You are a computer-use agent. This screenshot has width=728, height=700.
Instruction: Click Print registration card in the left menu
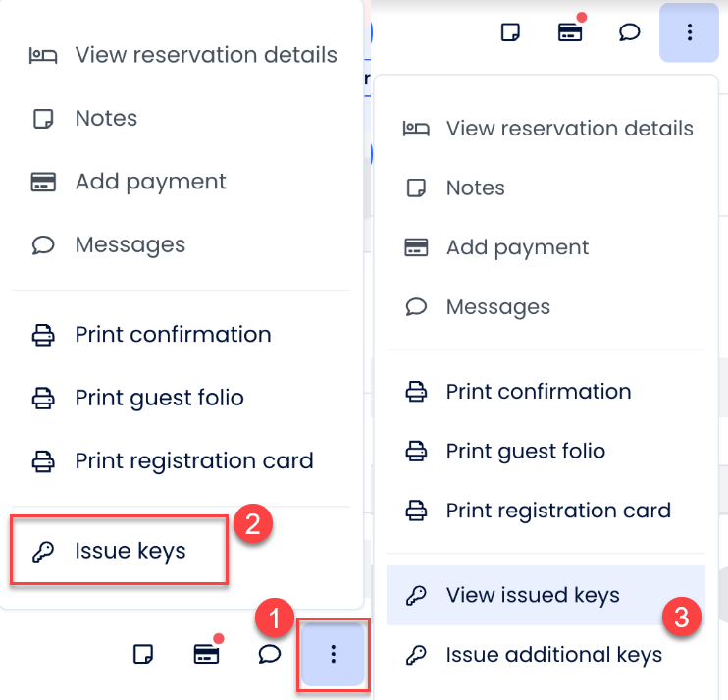[x=193, y=460]
